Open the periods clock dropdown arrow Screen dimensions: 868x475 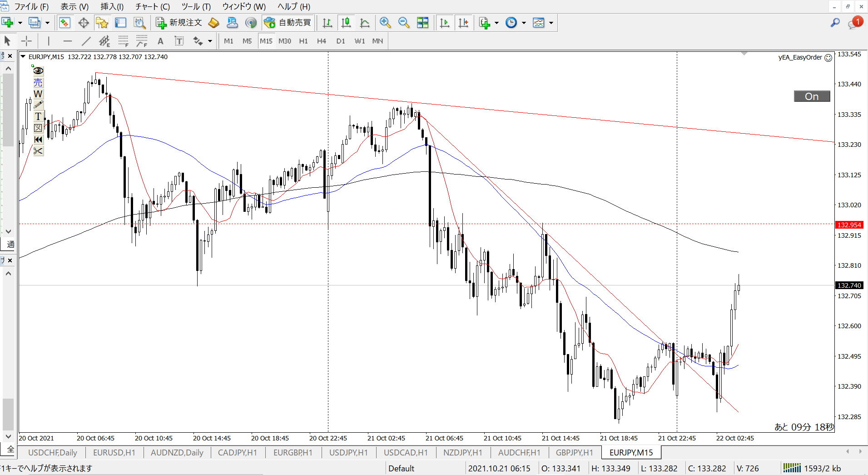point(524,23)
